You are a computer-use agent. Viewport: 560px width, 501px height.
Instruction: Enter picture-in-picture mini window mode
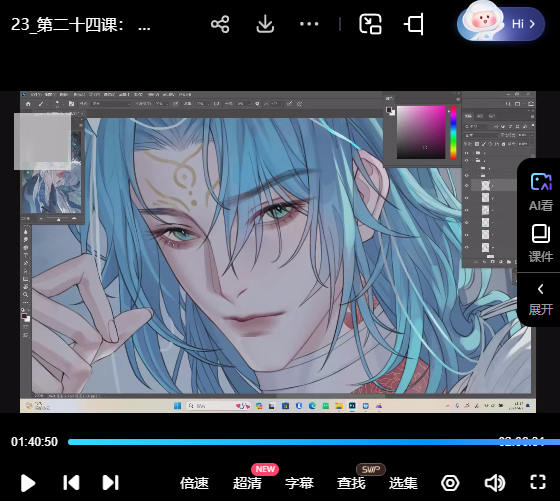coord(370,24)
